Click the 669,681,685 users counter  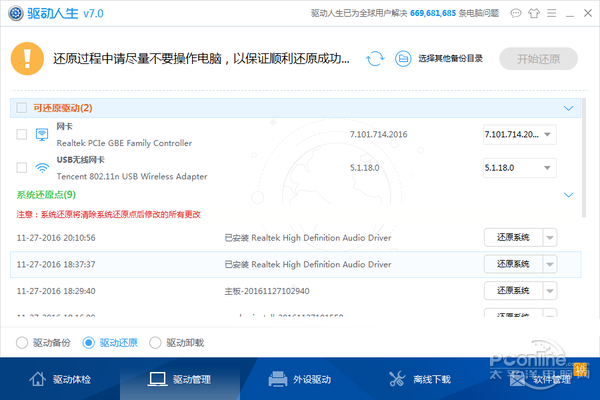coord(433,13)
